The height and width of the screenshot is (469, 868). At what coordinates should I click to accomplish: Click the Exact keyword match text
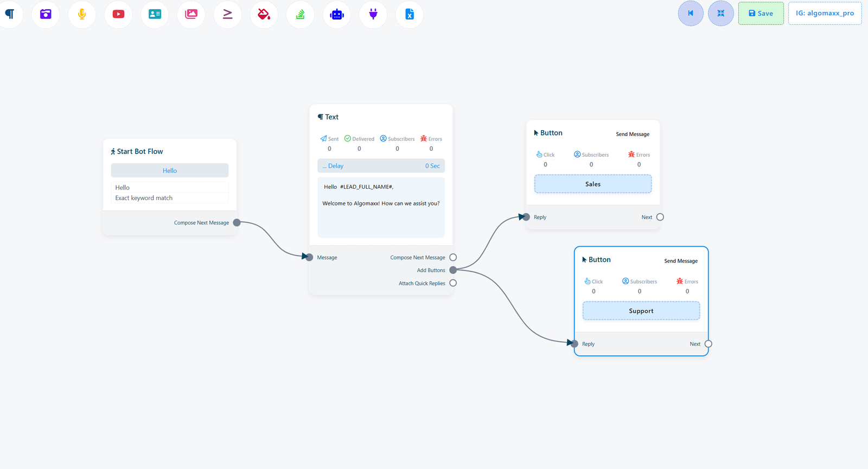point(144,198)
